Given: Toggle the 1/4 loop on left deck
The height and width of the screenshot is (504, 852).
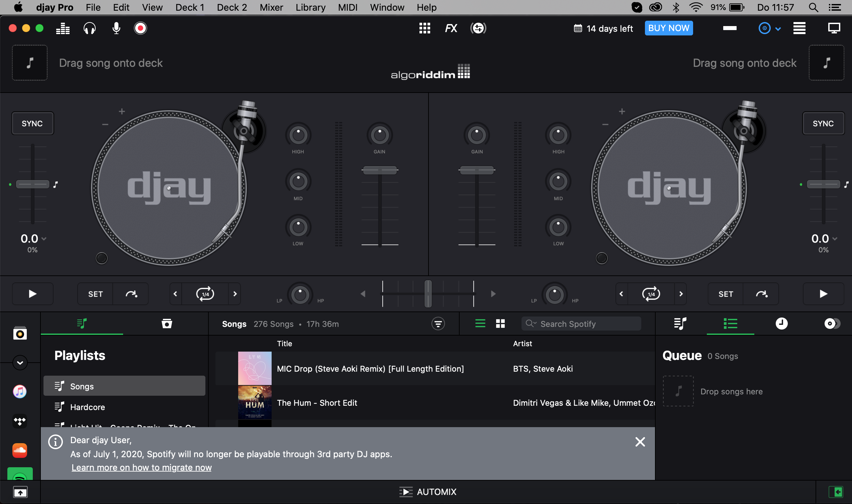Looking at the screenshot, I should pos(205,294).
